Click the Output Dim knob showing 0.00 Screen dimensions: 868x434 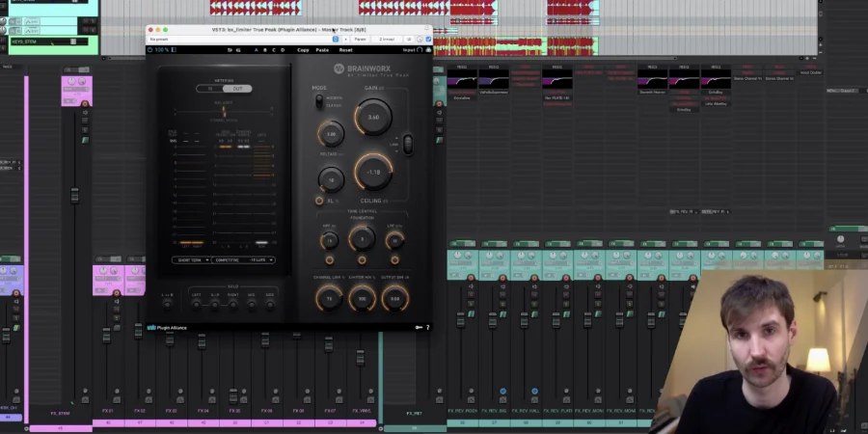[x=395, y=299]
